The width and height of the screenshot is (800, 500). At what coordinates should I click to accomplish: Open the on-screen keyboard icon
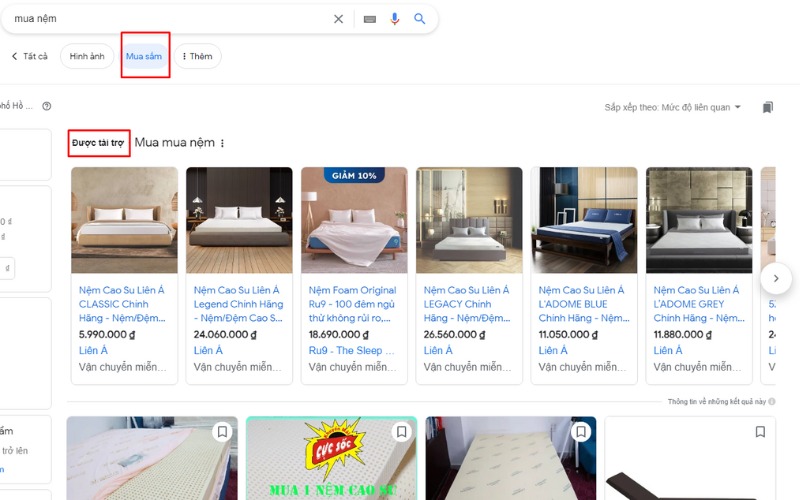point(369,19)
